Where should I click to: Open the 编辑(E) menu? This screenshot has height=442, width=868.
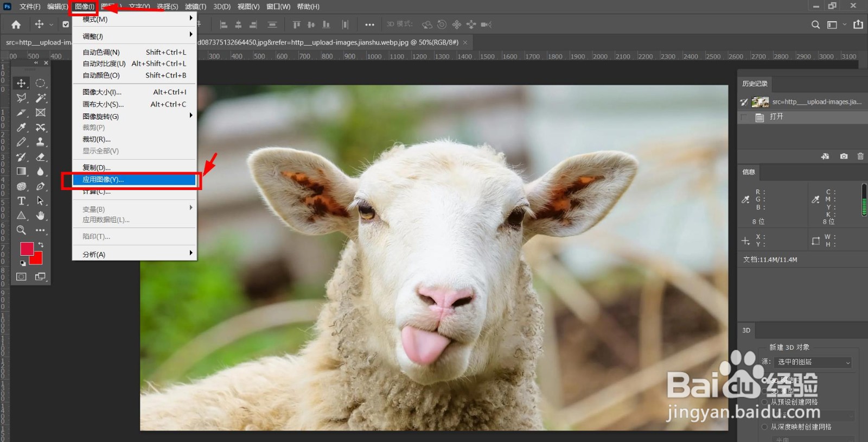(x=58, y=7)
